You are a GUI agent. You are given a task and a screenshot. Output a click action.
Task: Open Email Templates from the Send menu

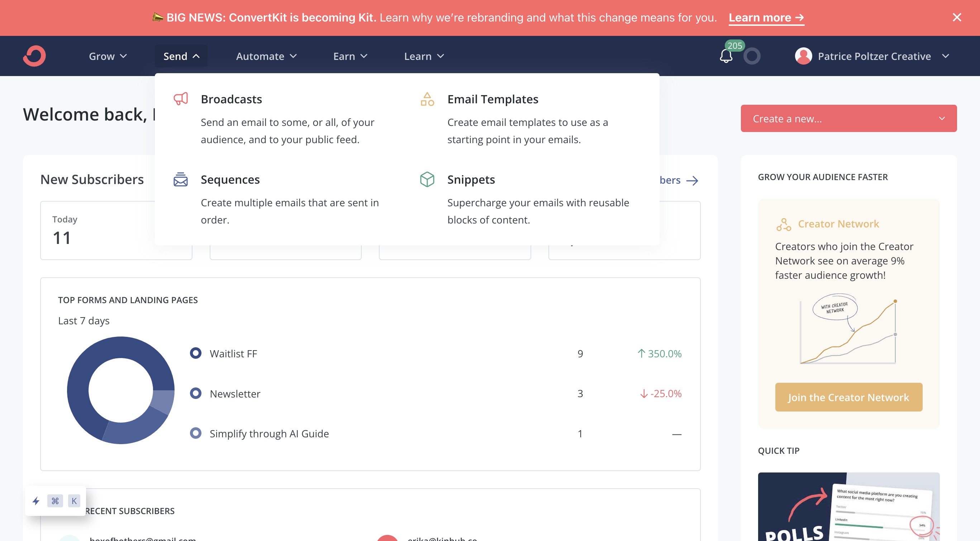click(493, 99)
